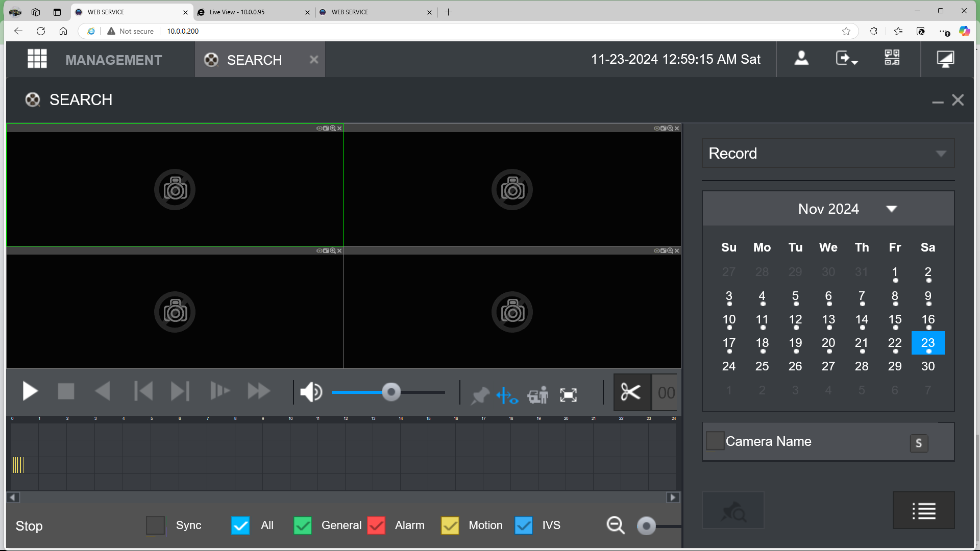Screen dimensions: 980x551
Task: Mute the audio speaker icon
Action: (311, 392)
